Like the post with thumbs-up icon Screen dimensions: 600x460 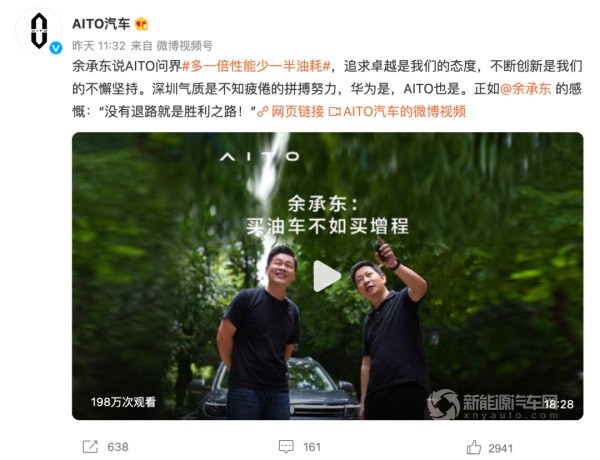[x=474, y=447]
